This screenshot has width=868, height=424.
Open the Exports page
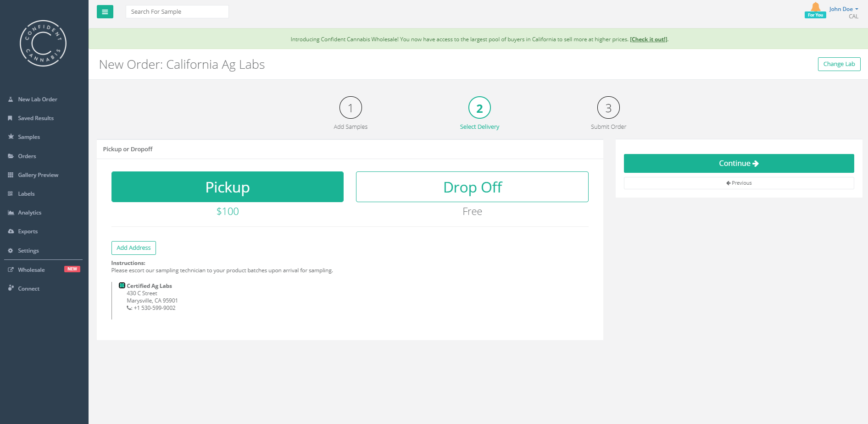(28, 231)
